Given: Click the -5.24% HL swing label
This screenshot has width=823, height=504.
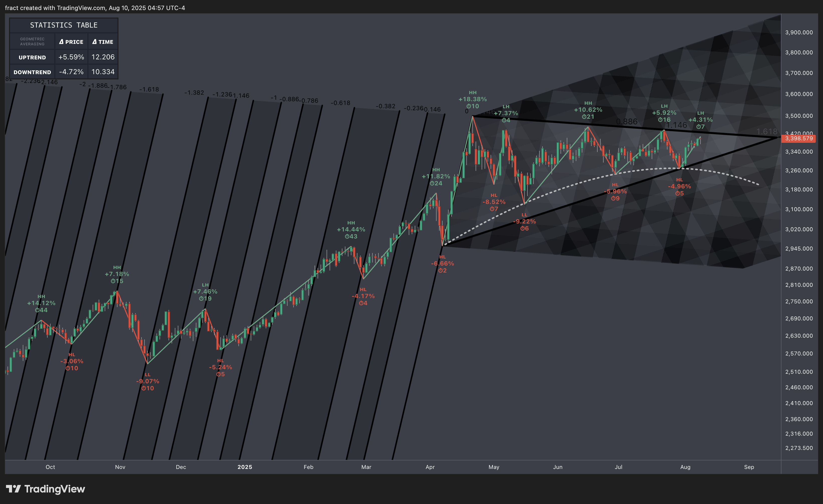Looking at the screenshot, I should click(220, 367).
